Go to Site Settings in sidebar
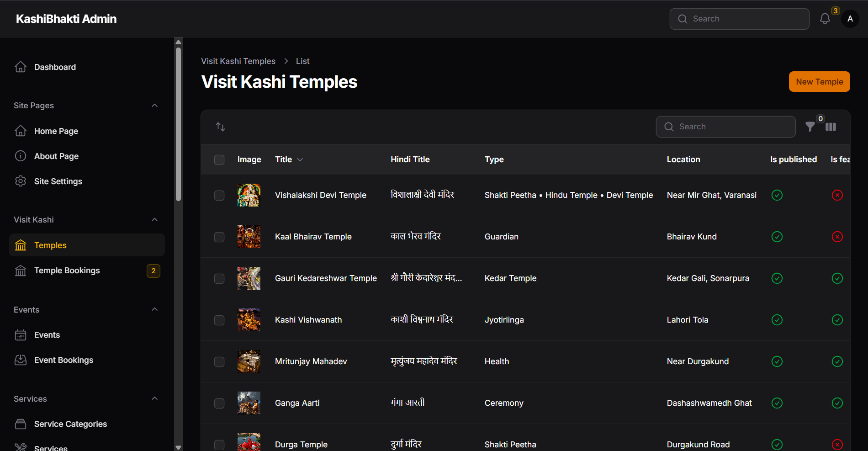The width and height of the screenshot is (868, 451). pyautogui.click(x=87, y=181)
